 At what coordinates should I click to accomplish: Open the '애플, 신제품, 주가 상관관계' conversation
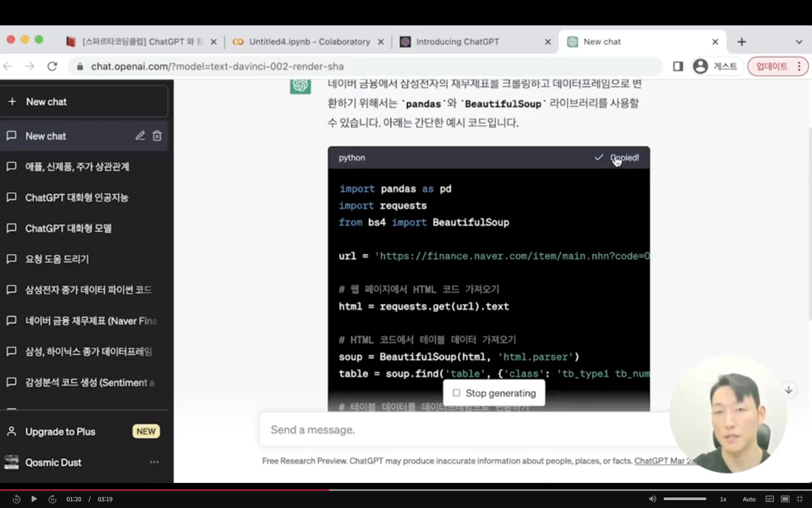[x=84, y=167]
